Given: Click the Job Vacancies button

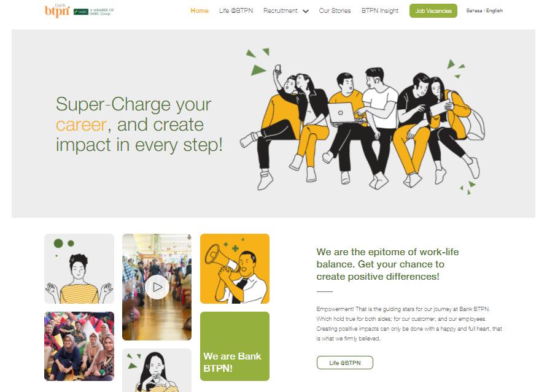Looking at the screenshot, I should 433,11.
